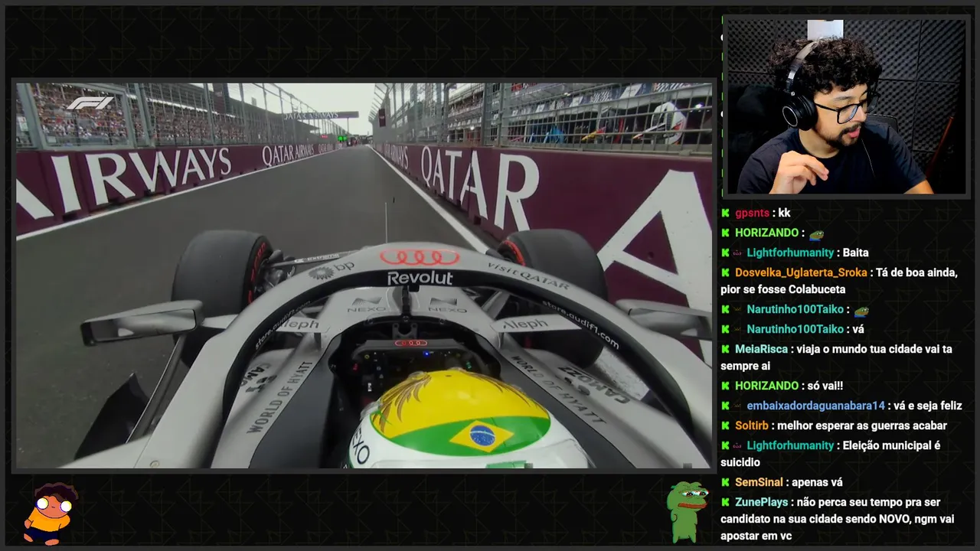Viewport: 980px width, 551px height.
Task: Click the Kick badge beside gpsnts
Action: [725, 213]
